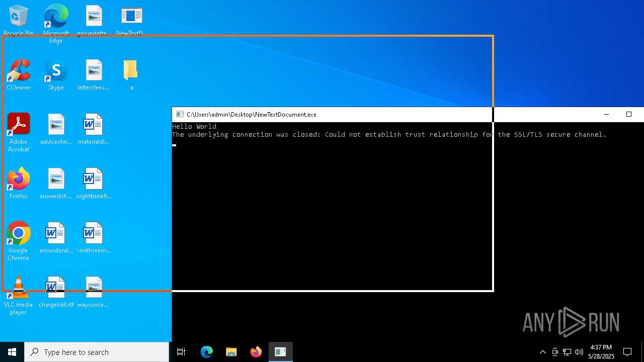Open Skype desktop shortcut
This screenshot has height=362, width=644.
click(56, 74)
